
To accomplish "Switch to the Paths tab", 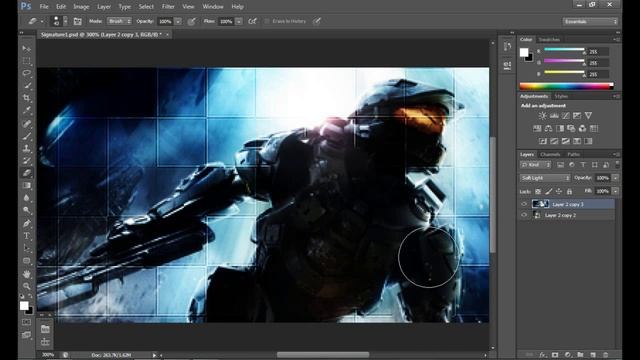I will click(x=573, y=155).
